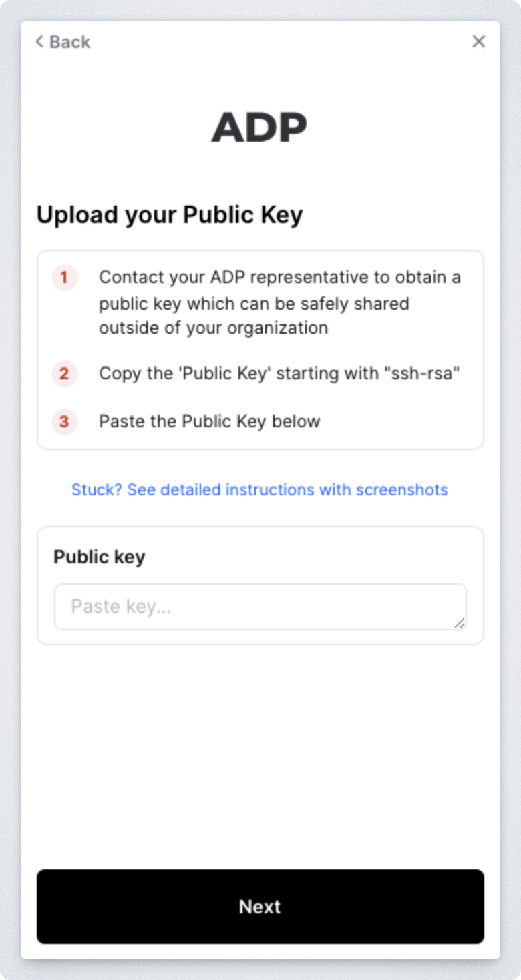Go back using the Back text
The height and width of the screenshot is (980, 521).
point(69,42)
